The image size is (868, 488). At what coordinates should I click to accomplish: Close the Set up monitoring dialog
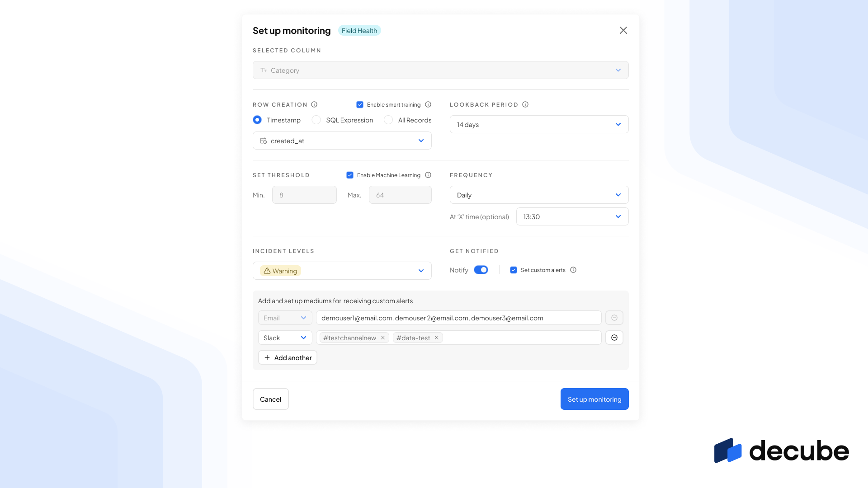point(623,30)
